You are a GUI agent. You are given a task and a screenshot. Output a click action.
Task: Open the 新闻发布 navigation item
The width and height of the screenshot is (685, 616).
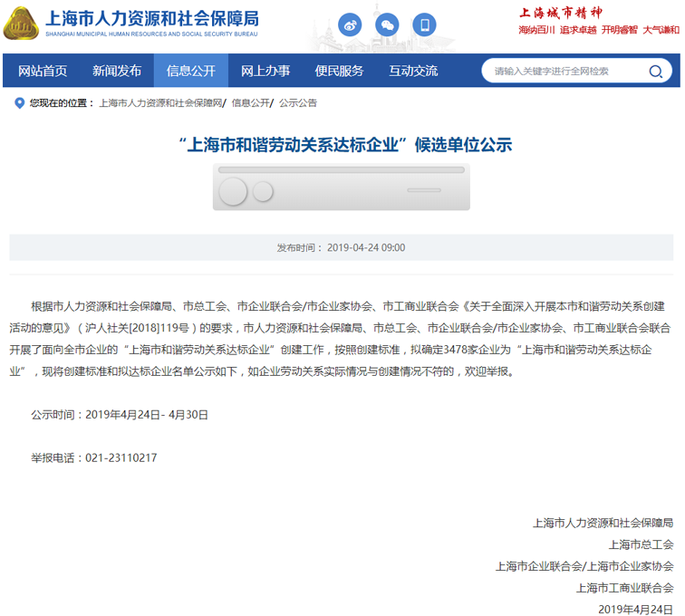(x=117, y=71)
